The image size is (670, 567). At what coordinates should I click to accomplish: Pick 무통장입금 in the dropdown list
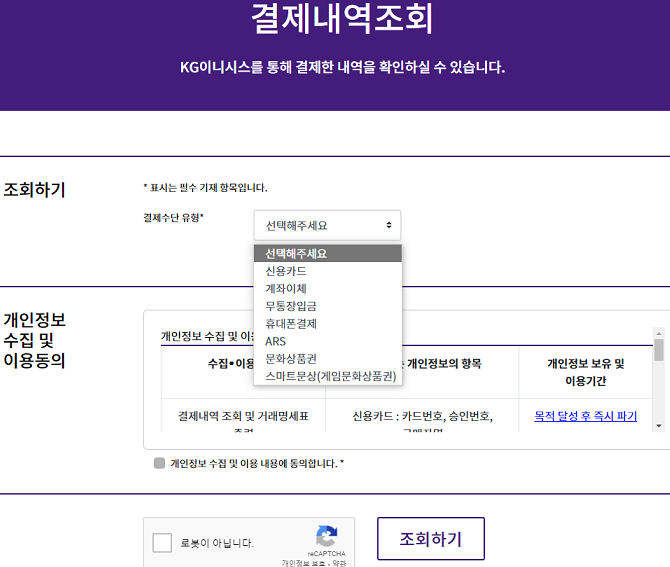328,306
